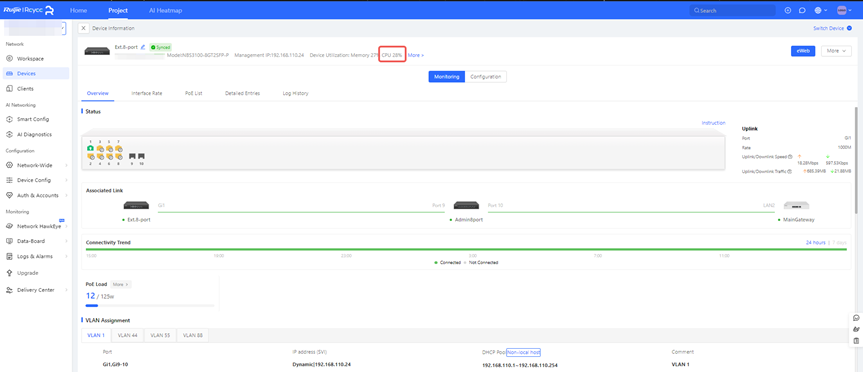Click port 2 on the switch panel
The width and height of the screenshot is (863, 372).
91,157
